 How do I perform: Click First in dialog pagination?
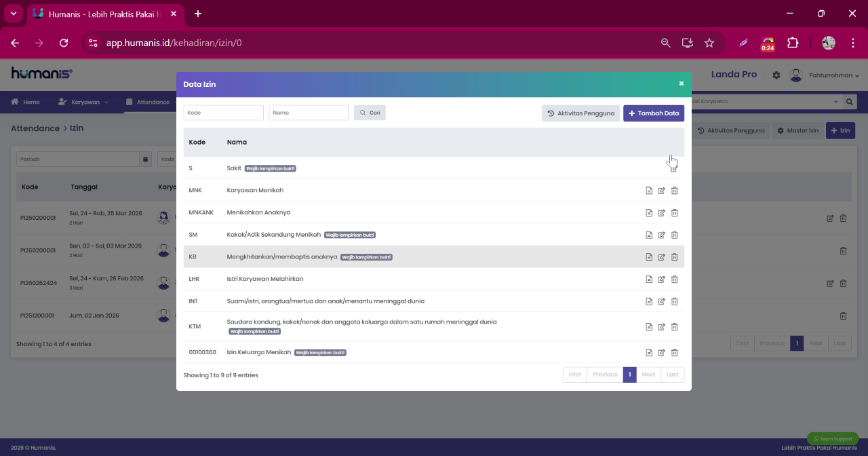click(575, 375)
